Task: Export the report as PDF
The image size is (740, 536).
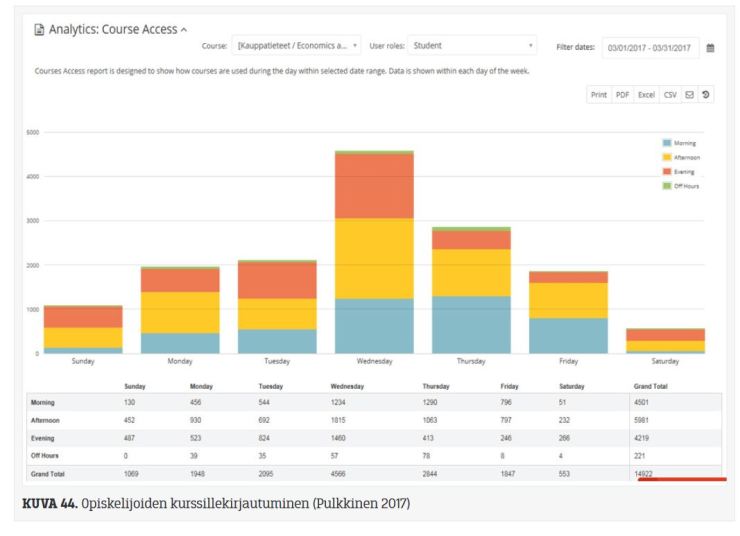Action: click(623, 95)
